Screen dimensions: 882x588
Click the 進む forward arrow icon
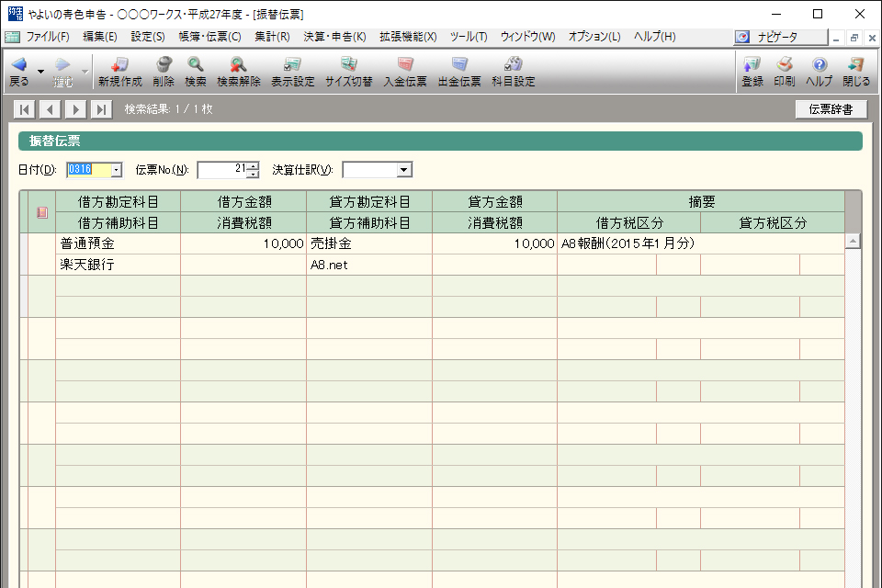pyautogui.click(x=62, y=72)
